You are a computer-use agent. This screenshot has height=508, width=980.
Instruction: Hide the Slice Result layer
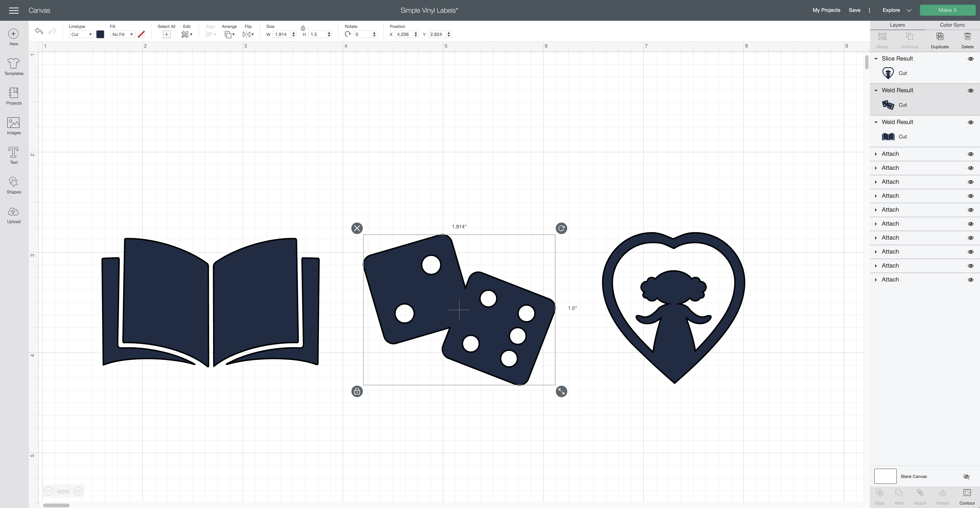coord(970,59)
